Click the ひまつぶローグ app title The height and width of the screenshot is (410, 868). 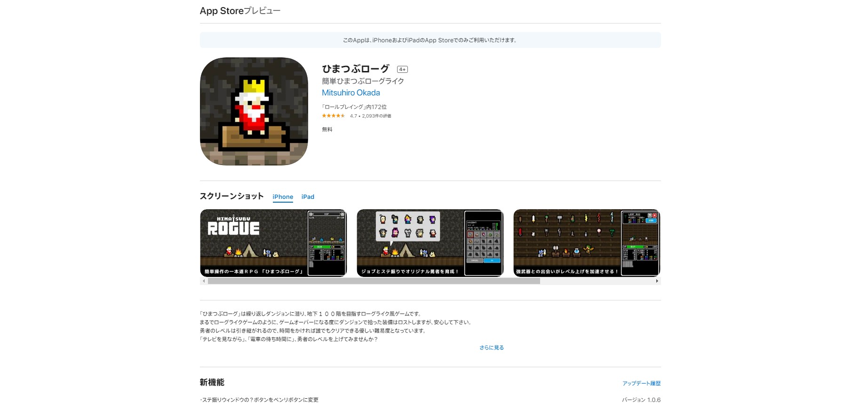pyautogui.click(x=356, y=69)
